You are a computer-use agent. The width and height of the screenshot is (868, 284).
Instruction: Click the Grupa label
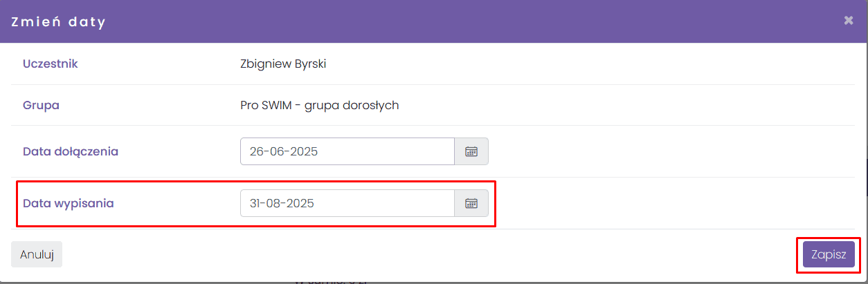tap(41, 105)
